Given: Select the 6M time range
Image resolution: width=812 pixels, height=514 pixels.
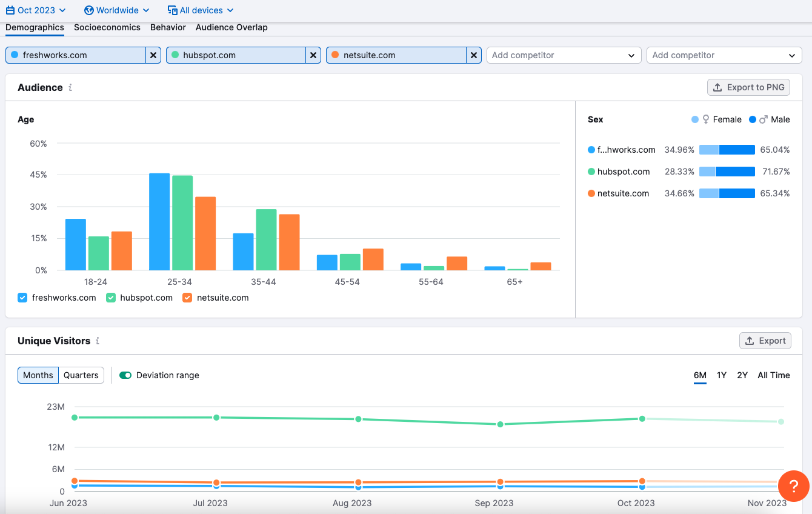Looking at the screenshot, I should point(700,375).
